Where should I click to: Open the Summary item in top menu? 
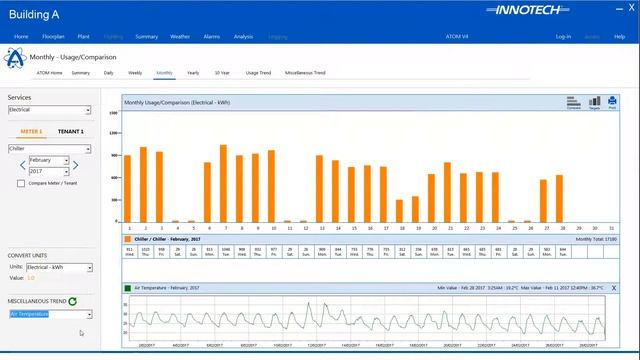(147, 37)
